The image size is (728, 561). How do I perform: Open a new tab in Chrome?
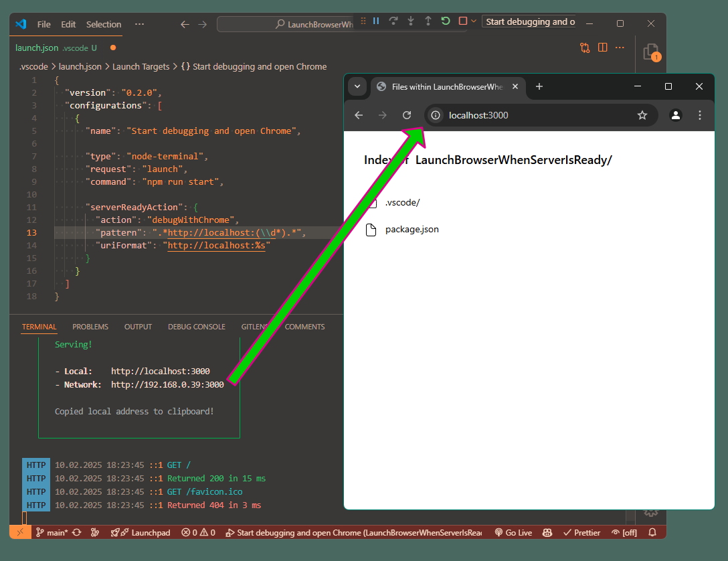click(539, 86)
